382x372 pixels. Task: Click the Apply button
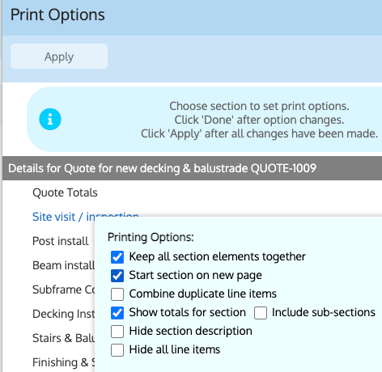[x=59, y=56]
